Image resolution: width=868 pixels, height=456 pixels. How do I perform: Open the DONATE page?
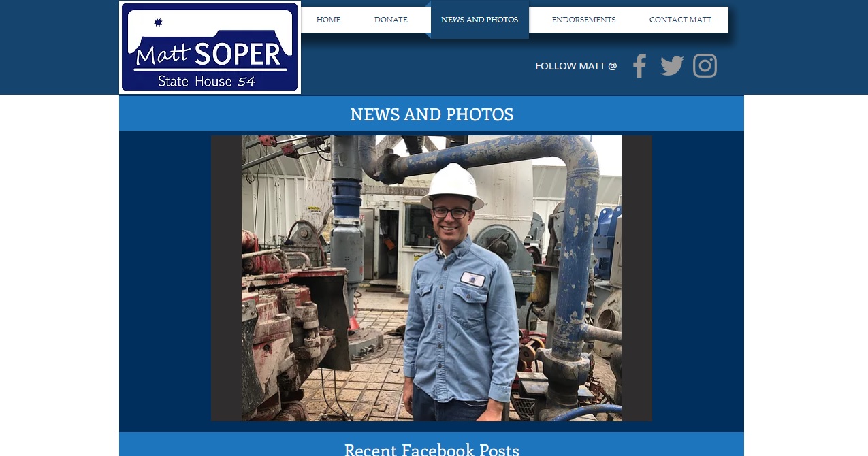point(391,20)
